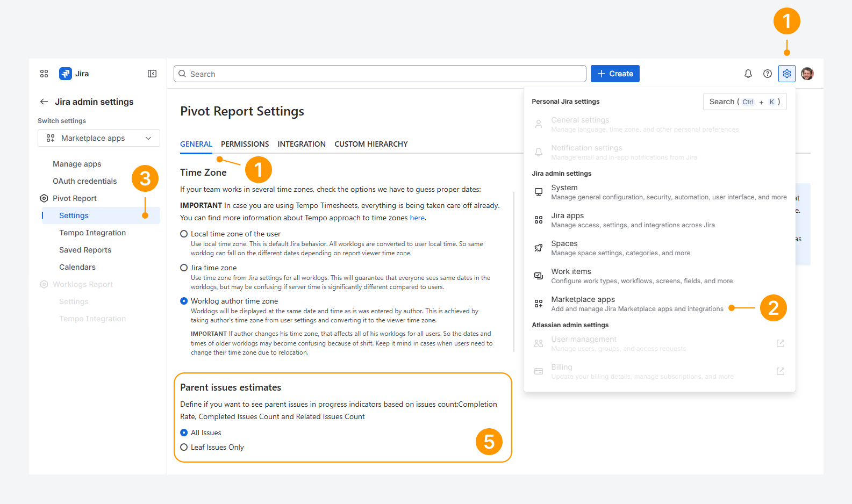
Task: Open the user profile avatar
Action: [x=807, y=74]
